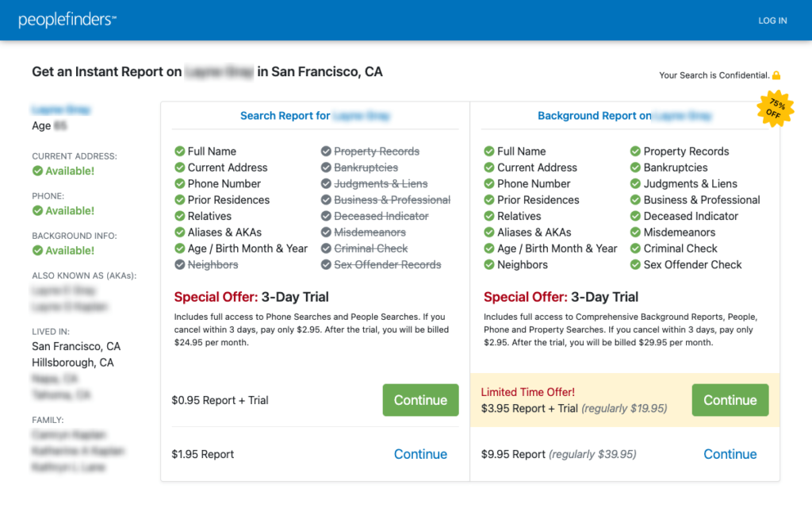The height and width of the screenshot is (508, 812).
Task: Click green check beside Sex Offender Check
Action: (635, 264)
